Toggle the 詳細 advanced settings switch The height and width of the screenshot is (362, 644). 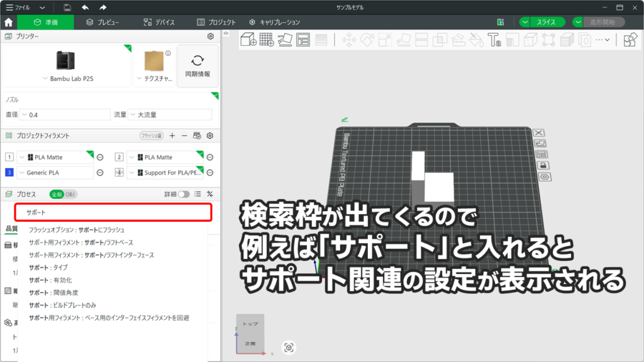pyautogui.click(x=184, y=194)
